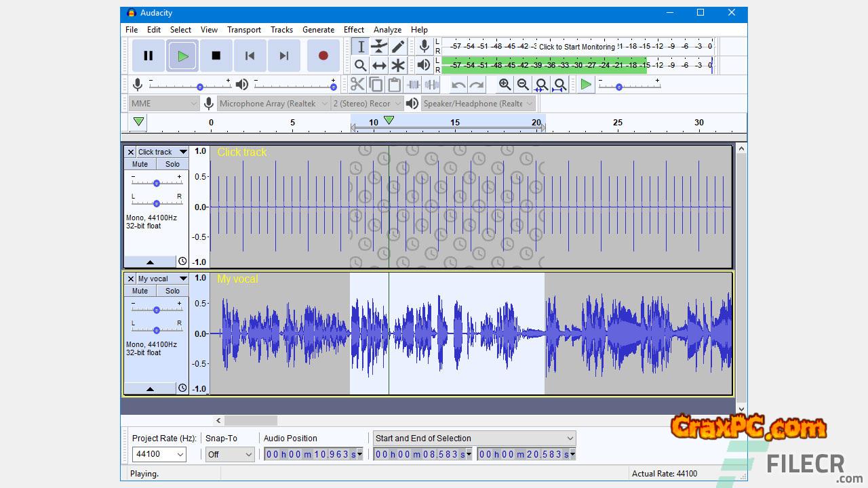Open the Generate menu

[318, 30]
